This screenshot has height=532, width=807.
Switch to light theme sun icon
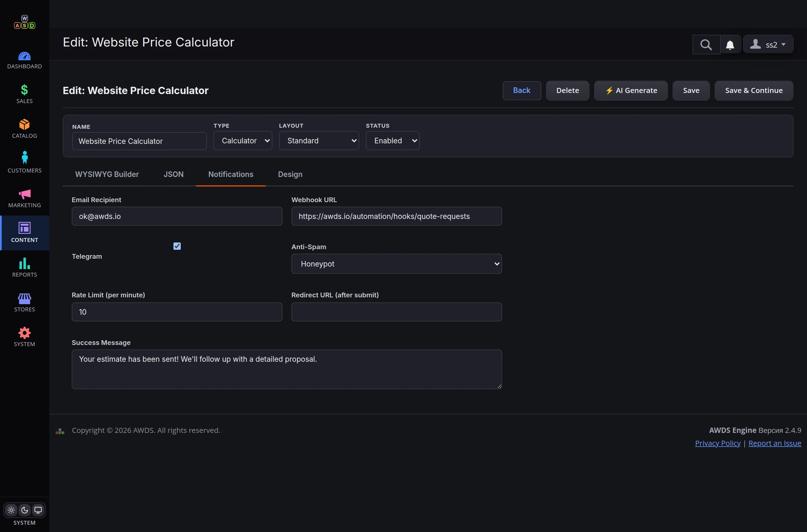[x=11, y=510]
